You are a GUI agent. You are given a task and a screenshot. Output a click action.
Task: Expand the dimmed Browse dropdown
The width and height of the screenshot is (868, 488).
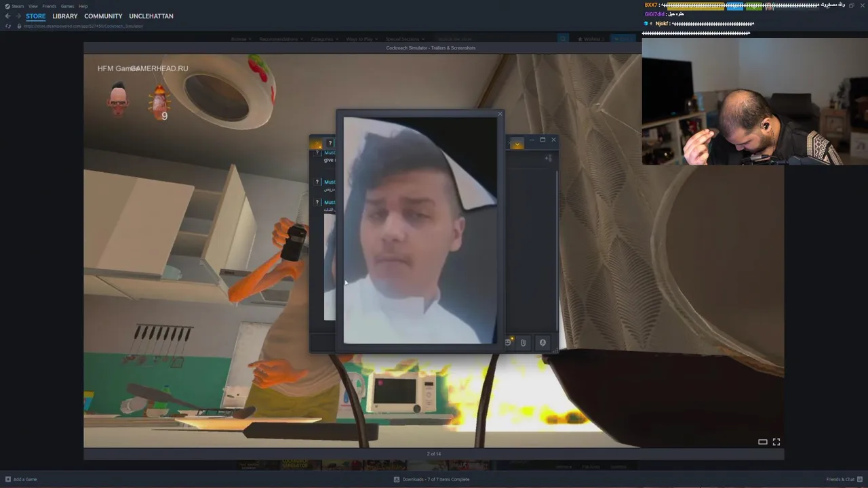241,39
